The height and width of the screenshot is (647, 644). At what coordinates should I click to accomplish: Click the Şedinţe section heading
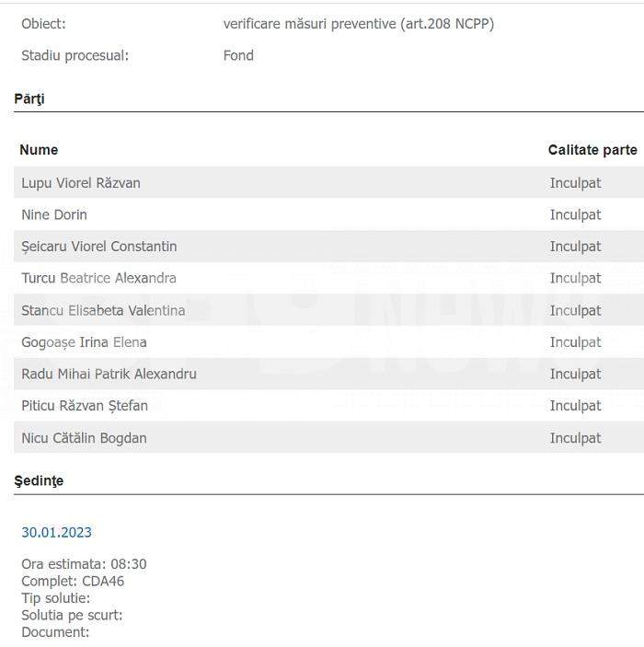pyautogui.click(x=39, y=480)
